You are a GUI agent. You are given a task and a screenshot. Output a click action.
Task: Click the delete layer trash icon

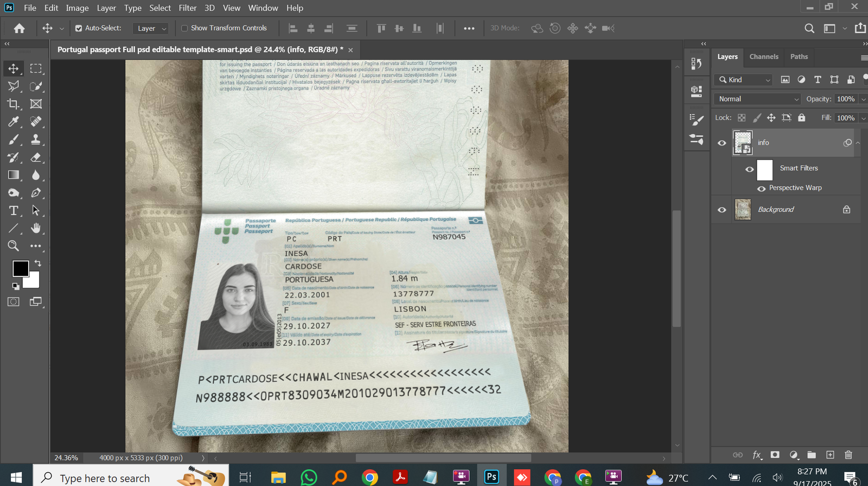[848, 455]
